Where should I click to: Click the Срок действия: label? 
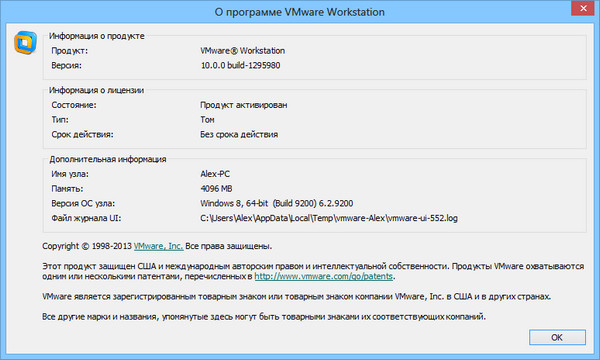82,134
